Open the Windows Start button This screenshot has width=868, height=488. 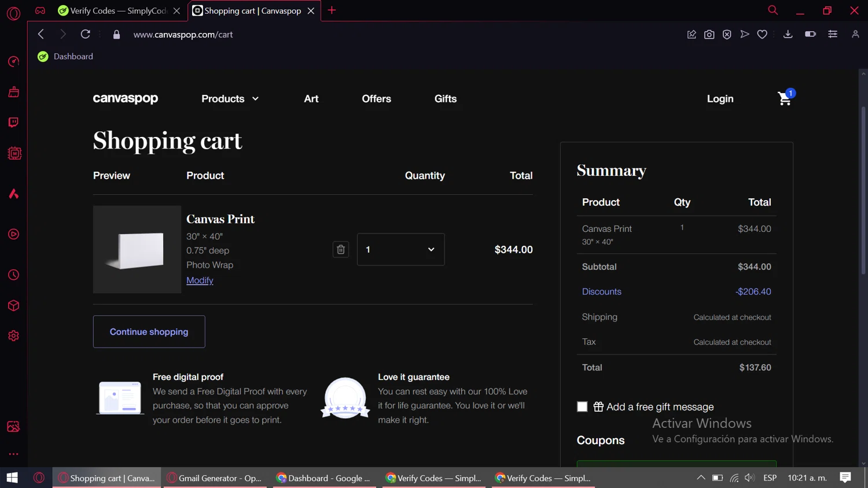click(x=12, y=478)
